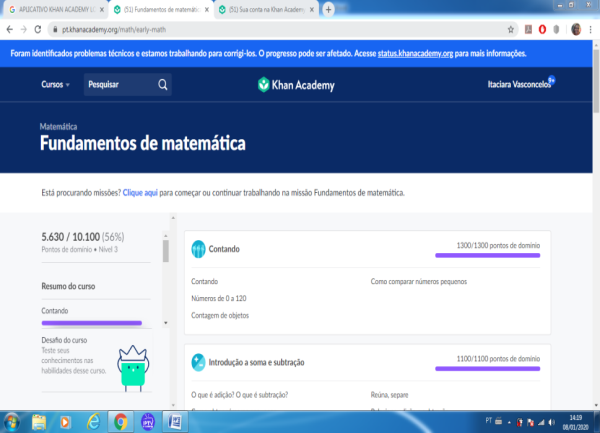Bookmark page with star icon
This screenshot has width=600, height=433.
click(510, 29)
